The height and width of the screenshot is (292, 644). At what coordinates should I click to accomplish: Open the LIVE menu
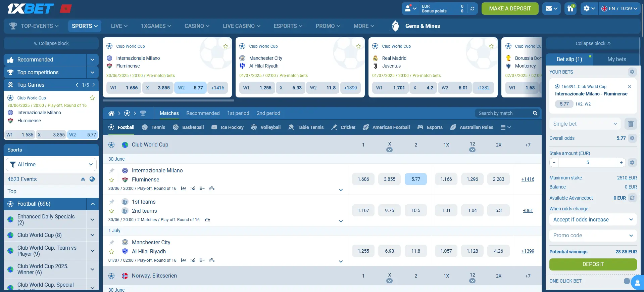119,26
